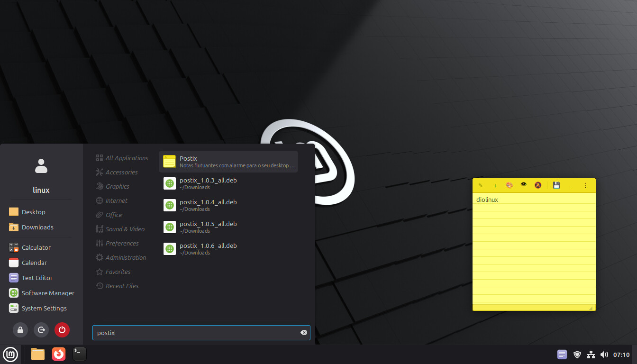Select the Accessories category
The height and width of the screenshot is (364, 637).
tap(117, 172)
